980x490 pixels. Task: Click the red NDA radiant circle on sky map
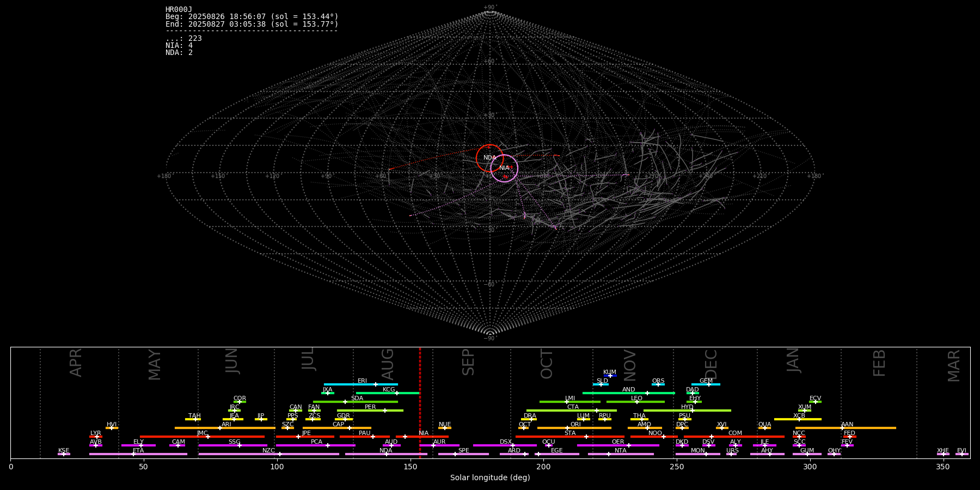pos(490,158)
